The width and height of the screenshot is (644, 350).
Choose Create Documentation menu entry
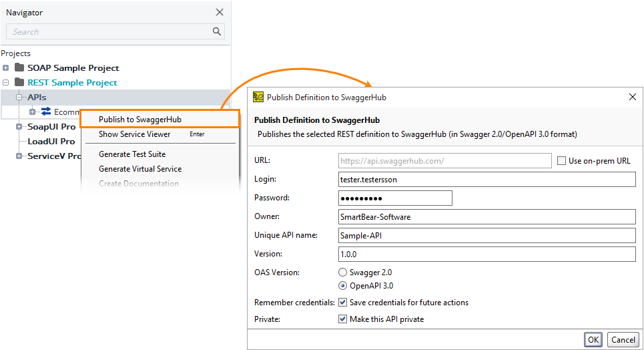tap(159, 184)
